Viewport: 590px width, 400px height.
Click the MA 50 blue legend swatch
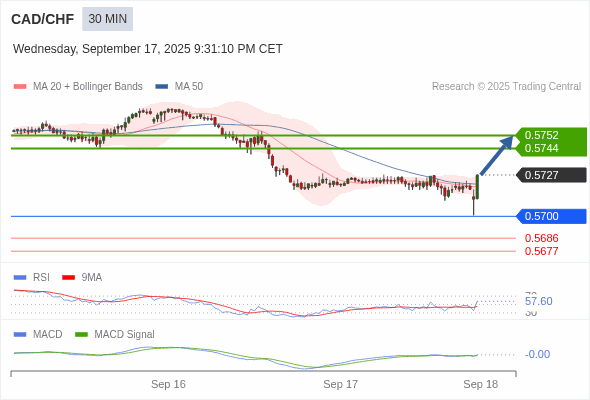point(162,87)
